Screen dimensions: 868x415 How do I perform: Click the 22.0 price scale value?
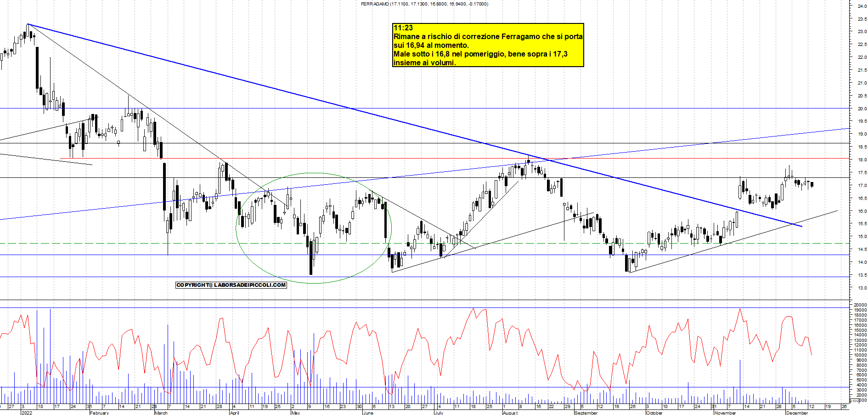(x=862, y=57)
